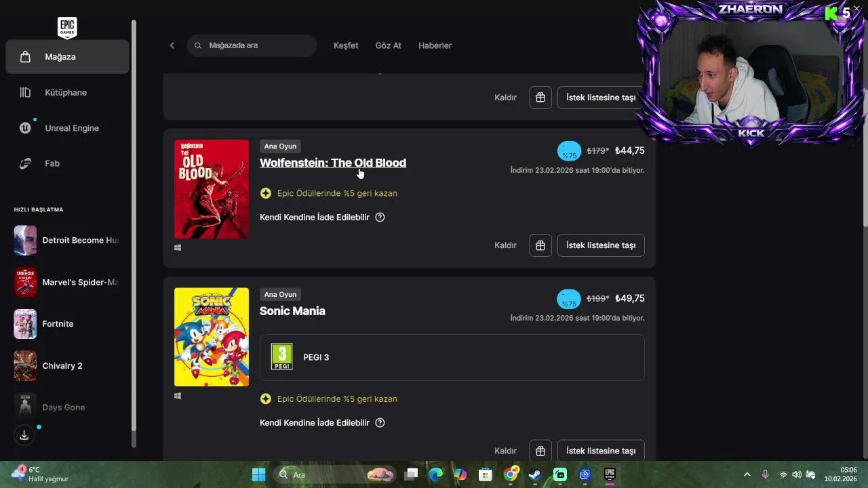The width and height of the screenshot is (868, 488).
Task: Click the HIZLI BAŞLATMA heading
Action: pyautogui.click(x=39, y=209)
